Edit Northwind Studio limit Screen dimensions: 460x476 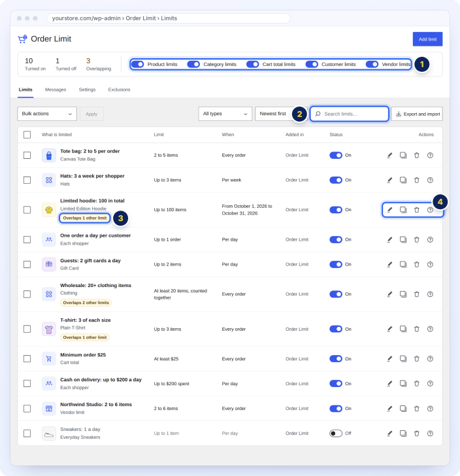coord(389,409)
